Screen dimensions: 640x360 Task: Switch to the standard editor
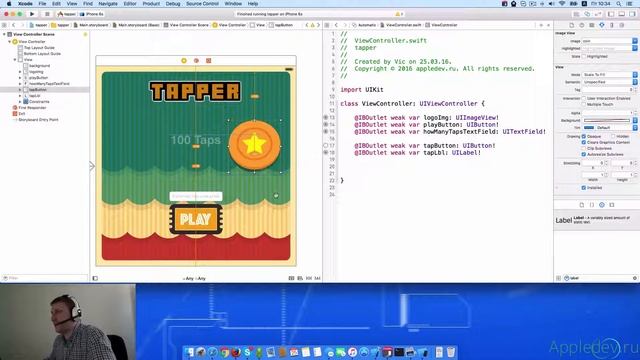pos(576,14)
